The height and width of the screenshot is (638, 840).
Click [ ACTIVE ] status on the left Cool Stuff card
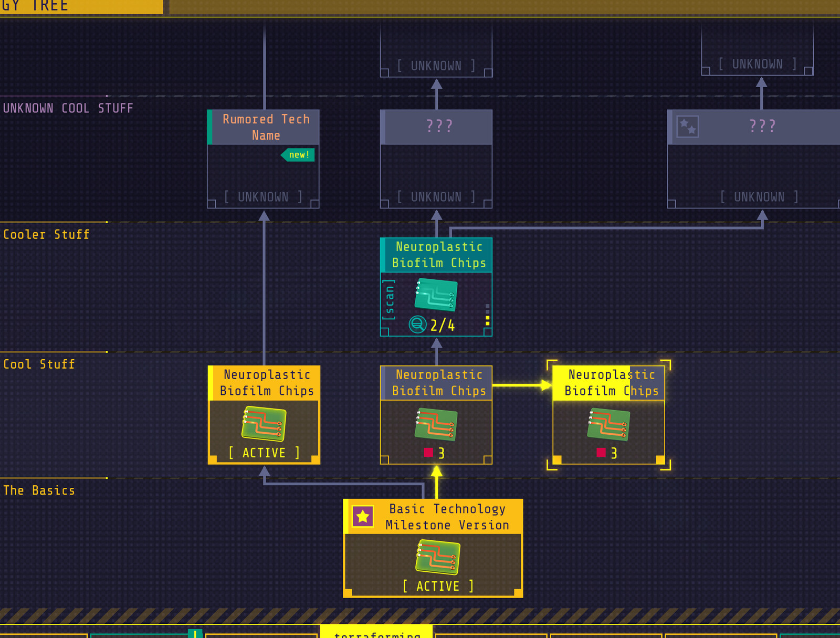tap(264, 453)
